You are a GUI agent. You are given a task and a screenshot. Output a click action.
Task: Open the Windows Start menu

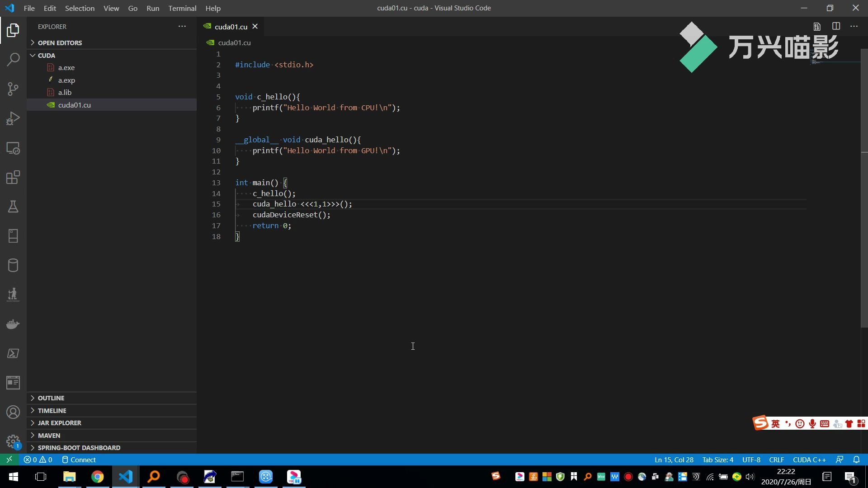pyautogui.click(x=13, y=477)
